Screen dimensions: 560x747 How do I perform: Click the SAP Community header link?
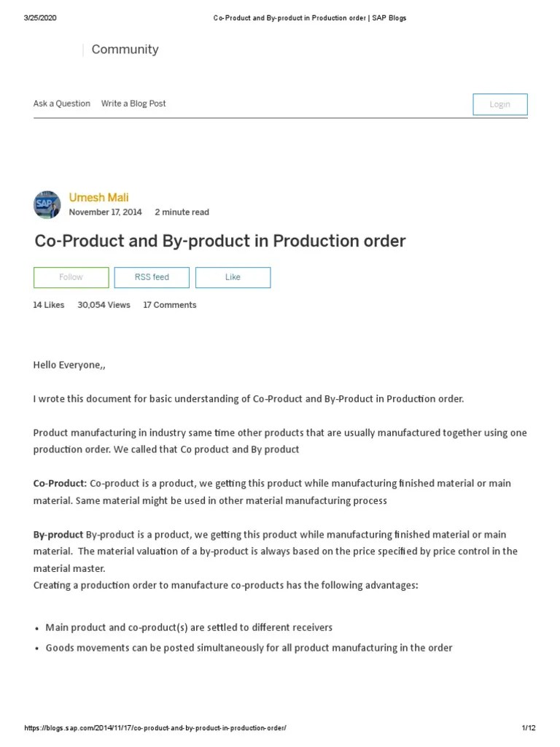tap(124, 50)
